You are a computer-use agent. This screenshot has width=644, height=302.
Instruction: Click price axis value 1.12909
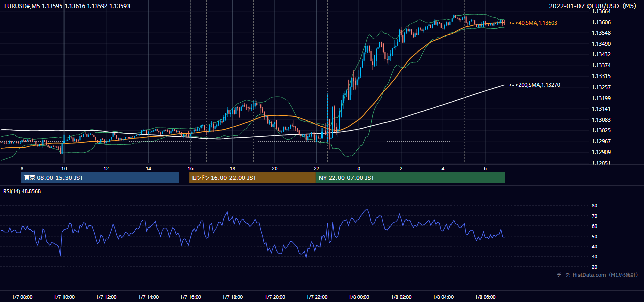(x=601, y=152)
